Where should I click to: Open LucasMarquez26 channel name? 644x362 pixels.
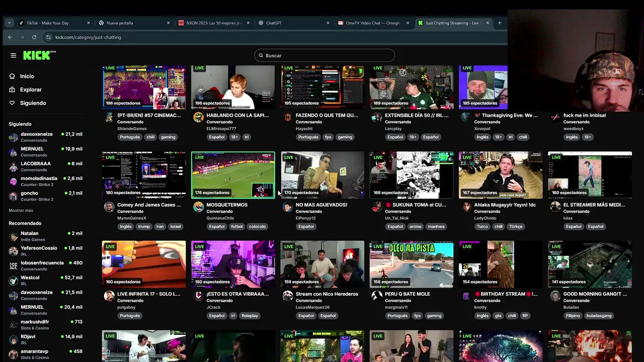(x=312, y=307)
